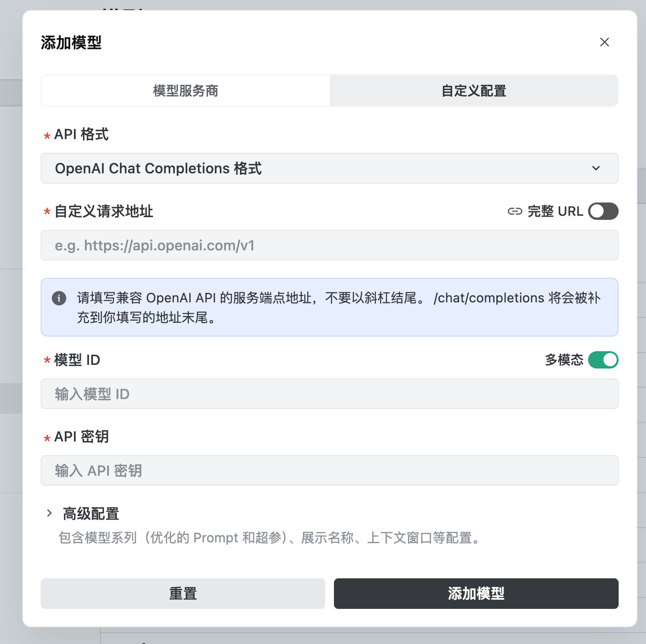Expand the 高级配置 section
The height and width of the screenshot is (644, 646).
(x=91, y=514)
